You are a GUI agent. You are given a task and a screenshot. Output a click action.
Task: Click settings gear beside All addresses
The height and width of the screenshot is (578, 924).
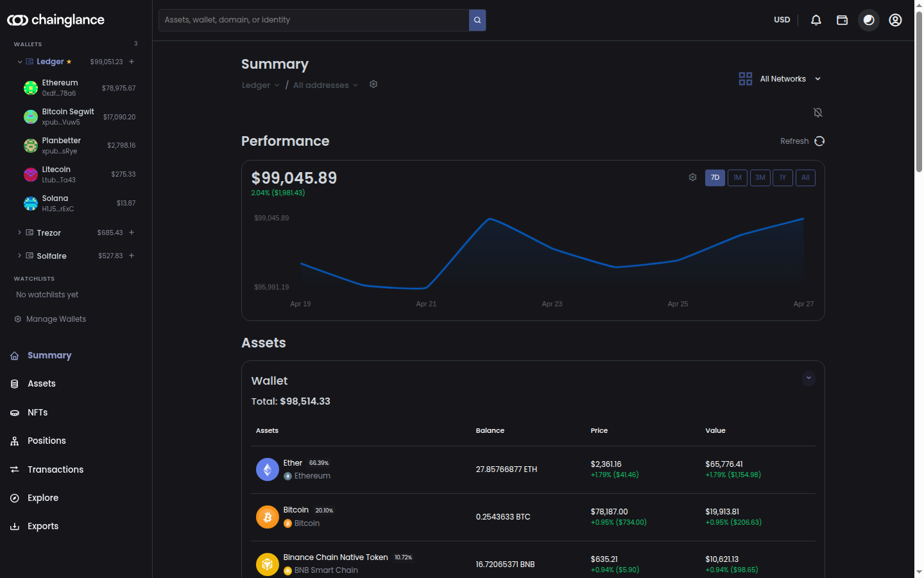(373, 84)
